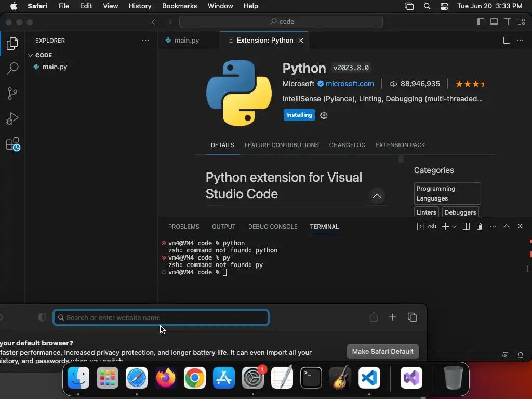Open the Extensions view
The width and height of the screenshot is (532, 399).
(x=13, y=144)
